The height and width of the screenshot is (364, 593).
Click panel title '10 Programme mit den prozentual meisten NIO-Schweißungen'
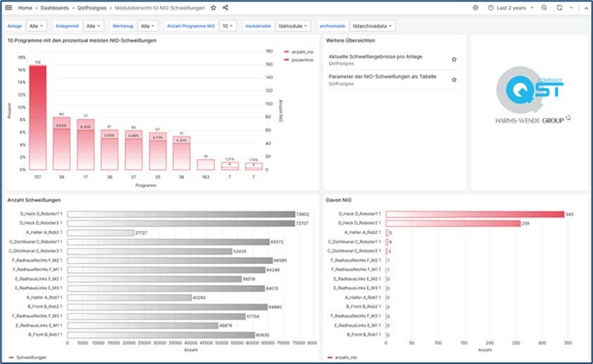[82, 40]
